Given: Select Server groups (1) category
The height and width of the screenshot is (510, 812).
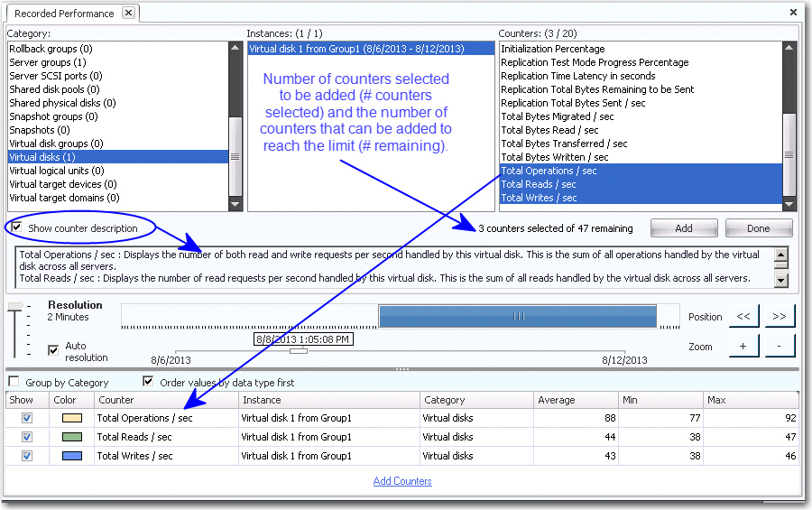Looking at the screenshot, I should pos(48,62).
